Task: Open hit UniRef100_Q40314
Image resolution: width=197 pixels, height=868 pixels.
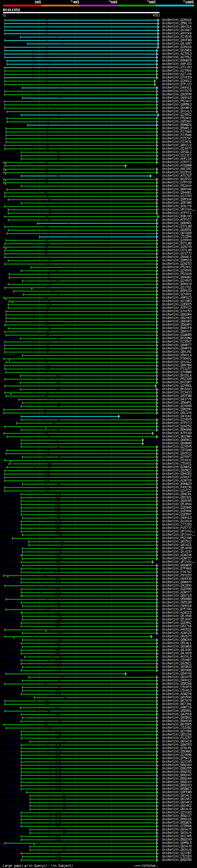Action: point(177,26)
